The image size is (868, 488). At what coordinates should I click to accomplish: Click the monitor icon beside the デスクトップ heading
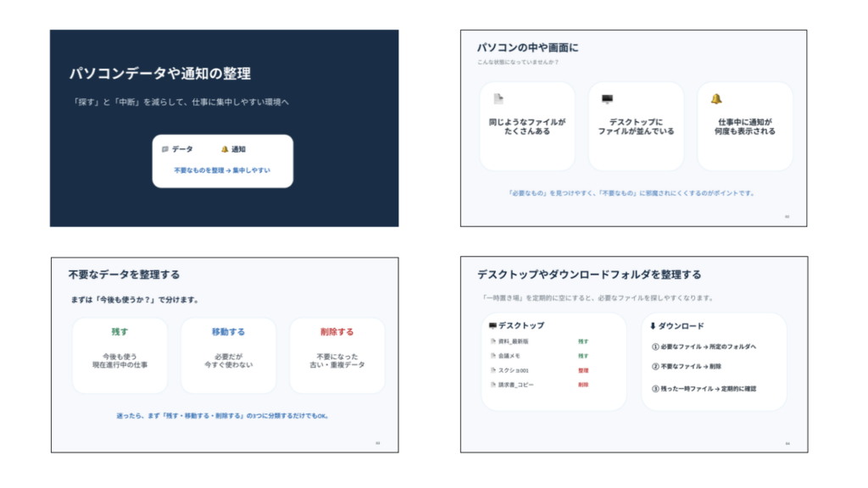(x=492, y=326)
